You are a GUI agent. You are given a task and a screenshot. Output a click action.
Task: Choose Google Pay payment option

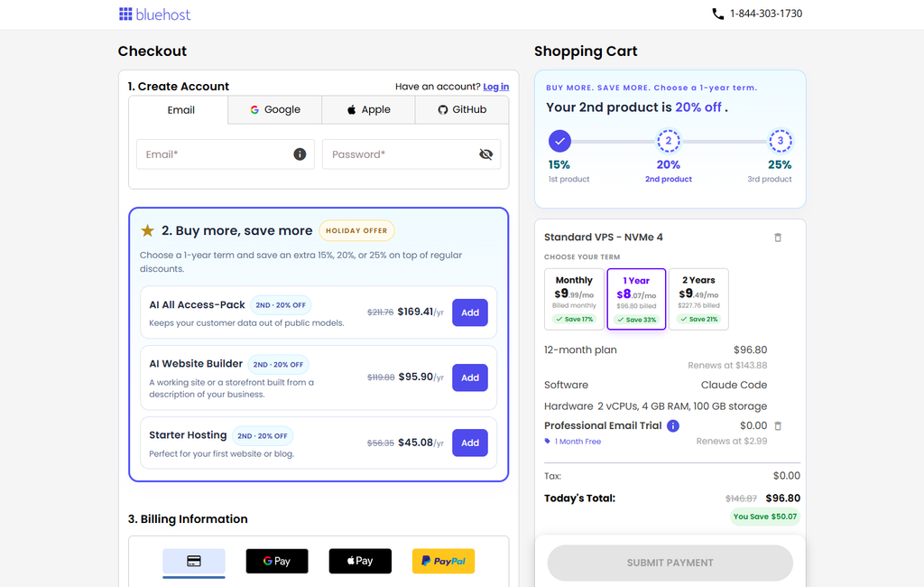[277, 561]
